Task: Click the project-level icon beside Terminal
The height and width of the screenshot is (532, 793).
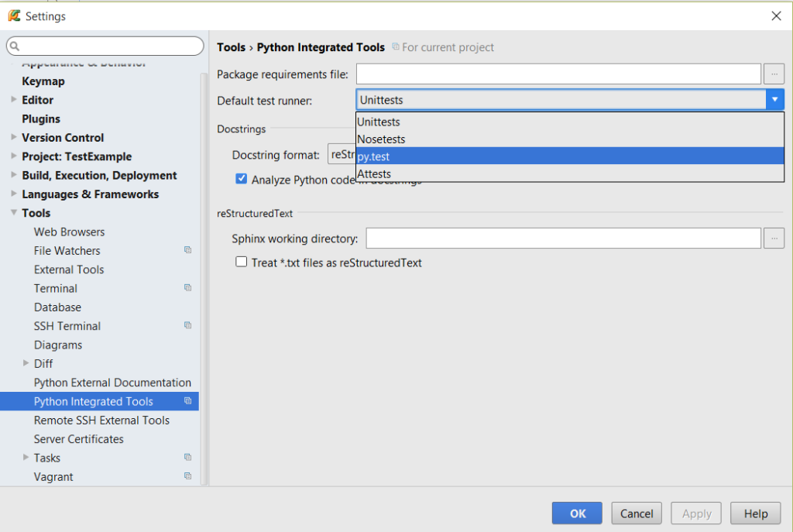Action: 187,288
